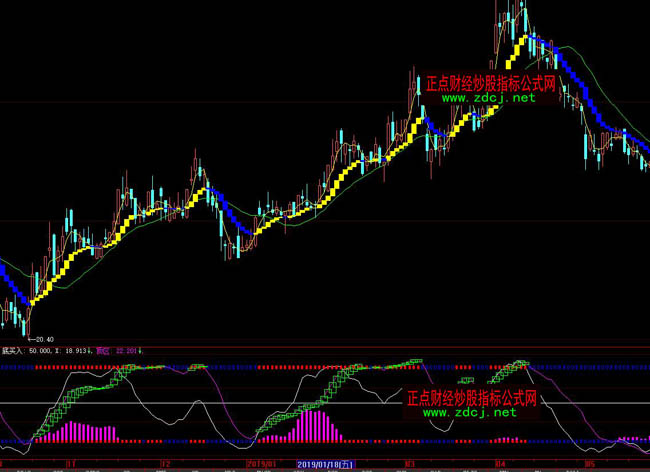Click red 正点财经炒股指标公式网 text in upper chart
This screenshot has width=650, height=472.
click(x=488, y=84)
